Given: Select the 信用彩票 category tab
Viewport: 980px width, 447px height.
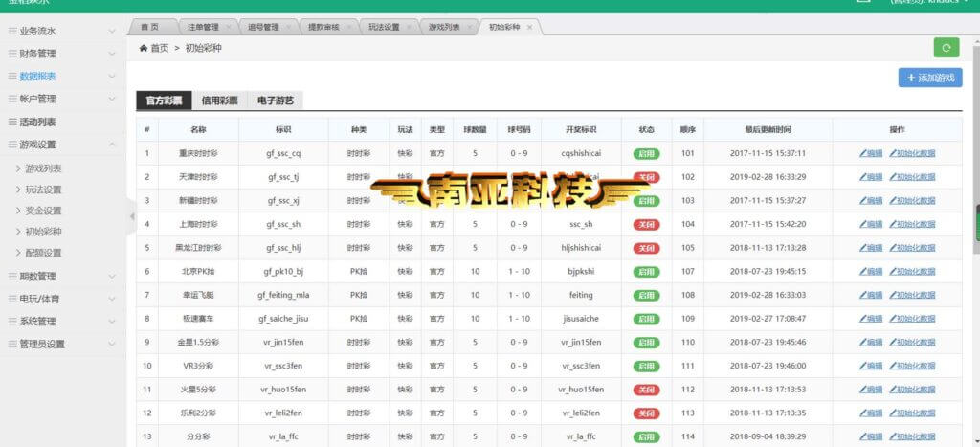Looking at the screenshot, I should [219, 101].
